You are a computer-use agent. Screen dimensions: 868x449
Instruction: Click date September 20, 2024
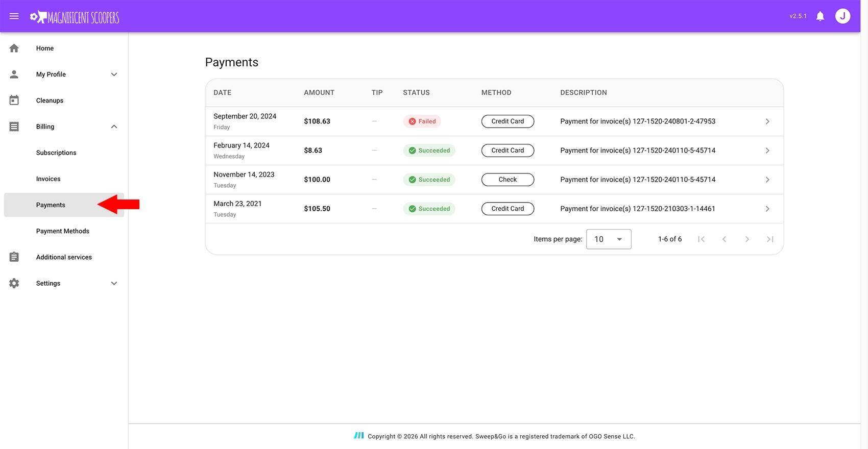(245, 116)
